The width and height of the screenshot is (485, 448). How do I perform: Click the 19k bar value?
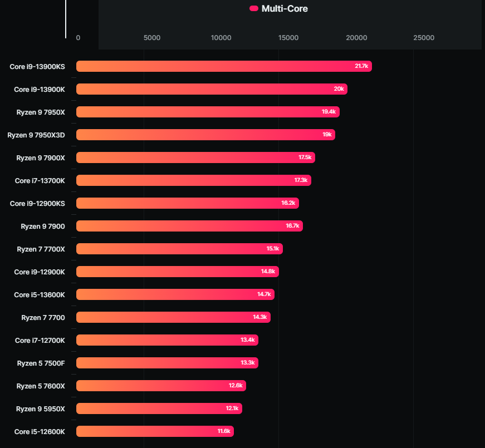[x=327, y=135]
